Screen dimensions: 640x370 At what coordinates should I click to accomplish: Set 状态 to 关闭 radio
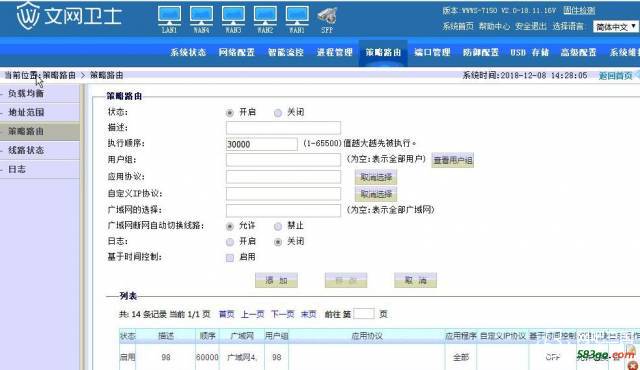coord(278,113)
